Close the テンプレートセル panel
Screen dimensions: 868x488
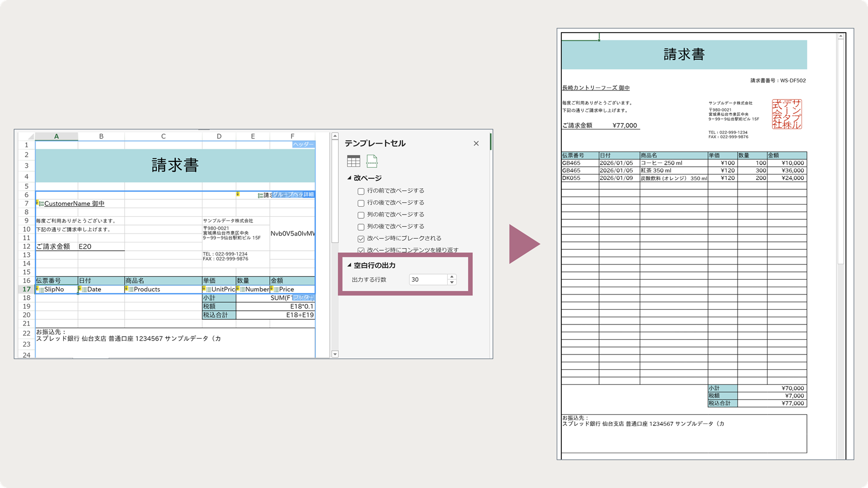pos(476,143)
